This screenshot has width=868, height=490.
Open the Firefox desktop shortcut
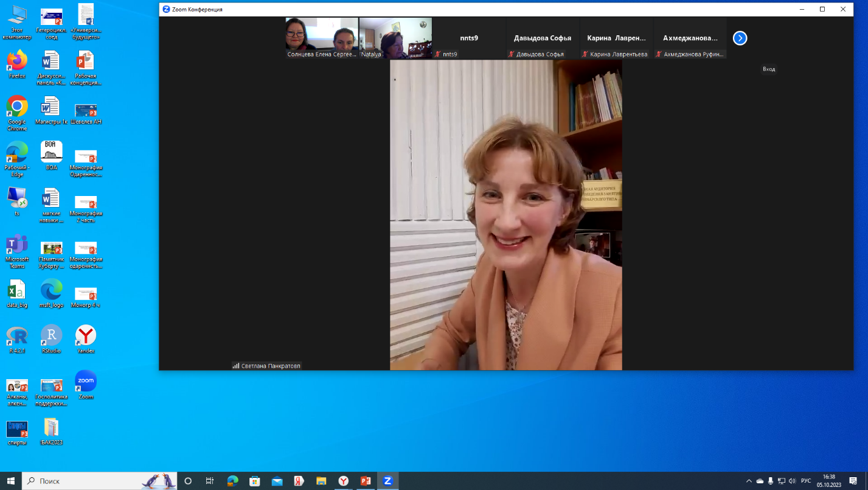click(x=17, y=64)
